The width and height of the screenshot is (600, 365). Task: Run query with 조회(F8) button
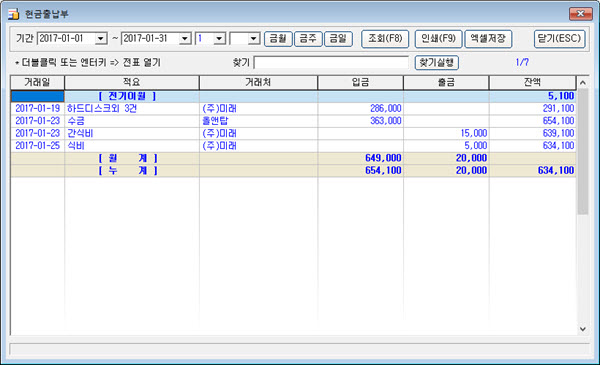tap(385, 39)
